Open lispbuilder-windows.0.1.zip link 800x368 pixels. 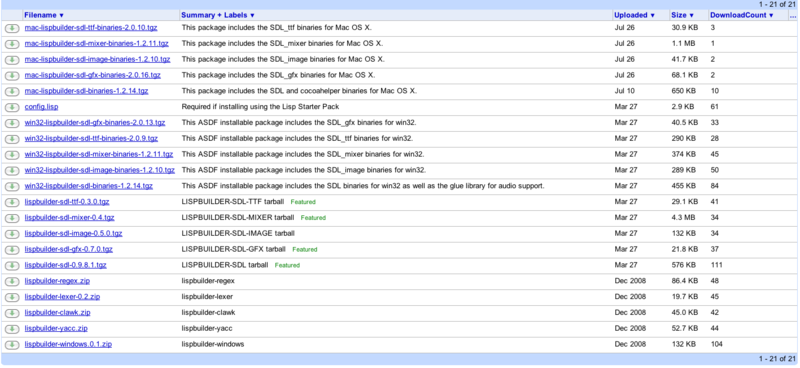pos(68,345)
